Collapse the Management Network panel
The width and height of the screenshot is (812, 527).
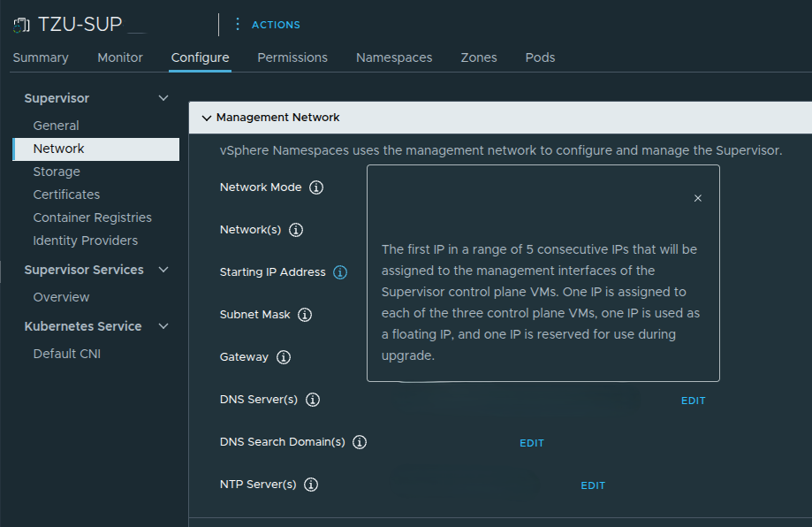coord(206,118)
